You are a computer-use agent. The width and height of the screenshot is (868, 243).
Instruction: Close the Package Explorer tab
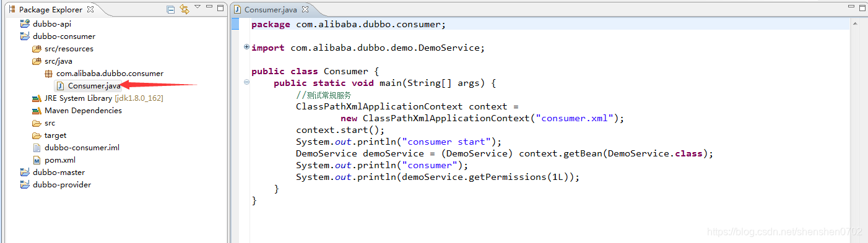[x=90, y=9]
